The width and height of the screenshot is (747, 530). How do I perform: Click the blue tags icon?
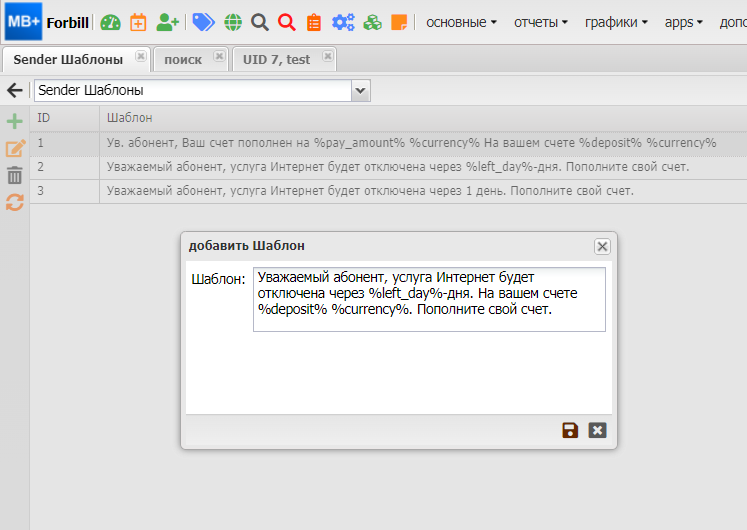coord(203,22)
